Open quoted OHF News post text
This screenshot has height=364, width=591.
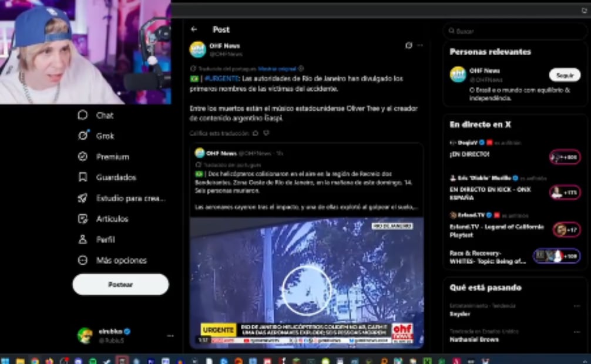click(306, 190)
